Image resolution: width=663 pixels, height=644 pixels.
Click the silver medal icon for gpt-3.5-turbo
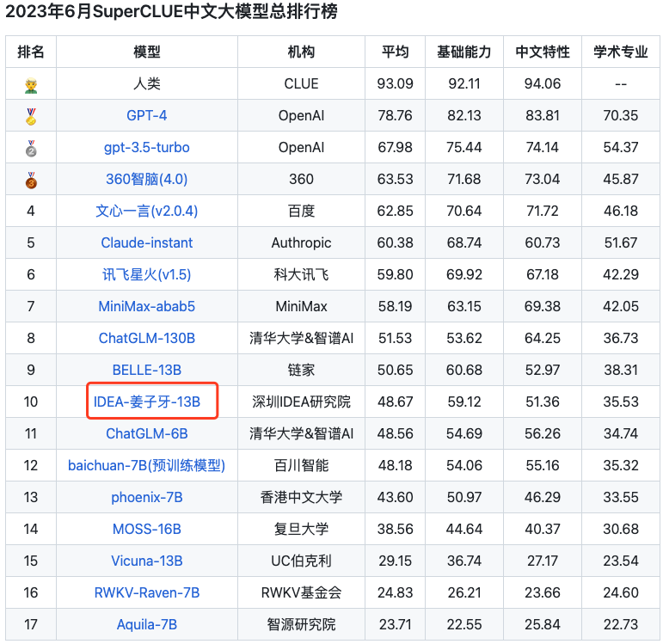[31, 148]
